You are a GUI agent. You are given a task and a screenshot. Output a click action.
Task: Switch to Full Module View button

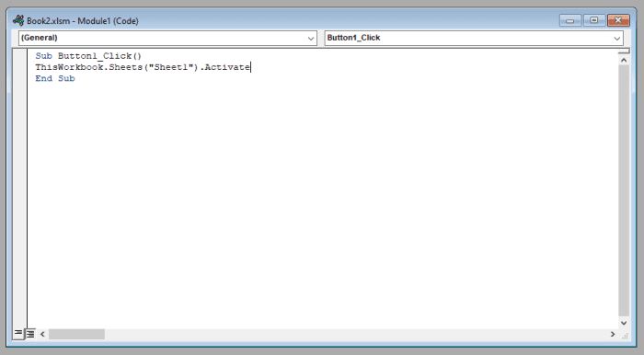pos(30,334)
